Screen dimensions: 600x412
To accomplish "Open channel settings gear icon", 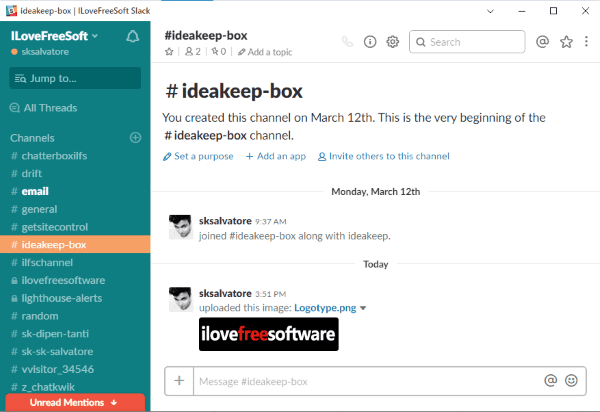I will point(393,42).
